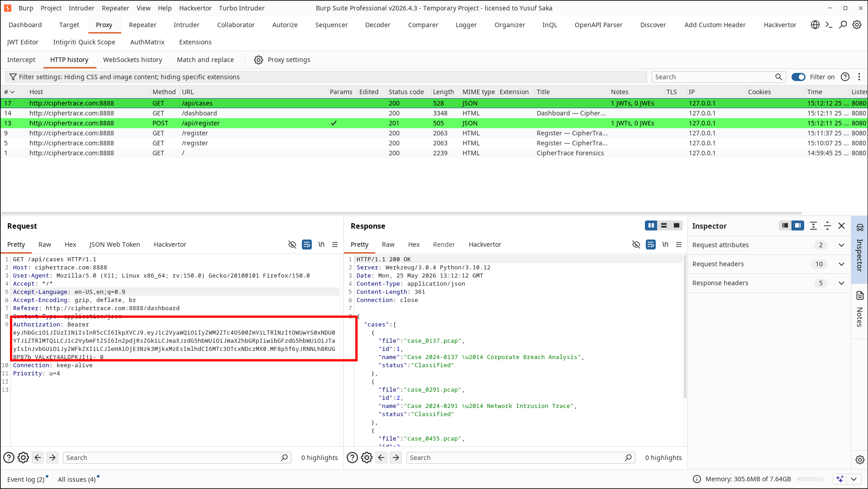Viewport: 868px width, 489px height.
Task: Open the terminal prompt icon in top bar
Action: pyautogui.click(x=829, y=25)
